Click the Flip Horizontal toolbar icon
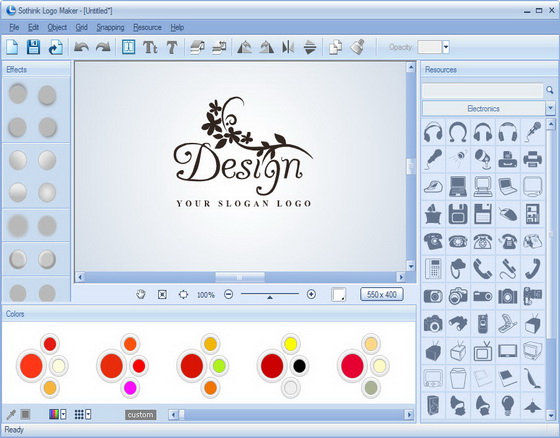 288,47
